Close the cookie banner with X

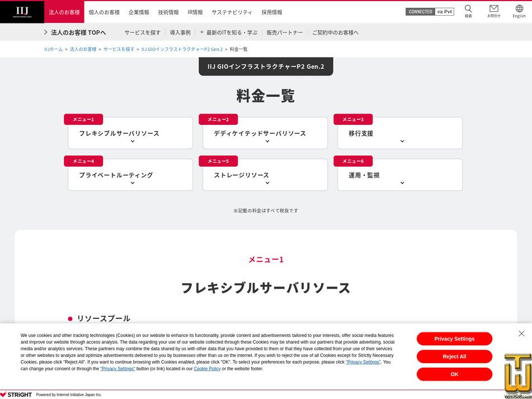[521, 334]
